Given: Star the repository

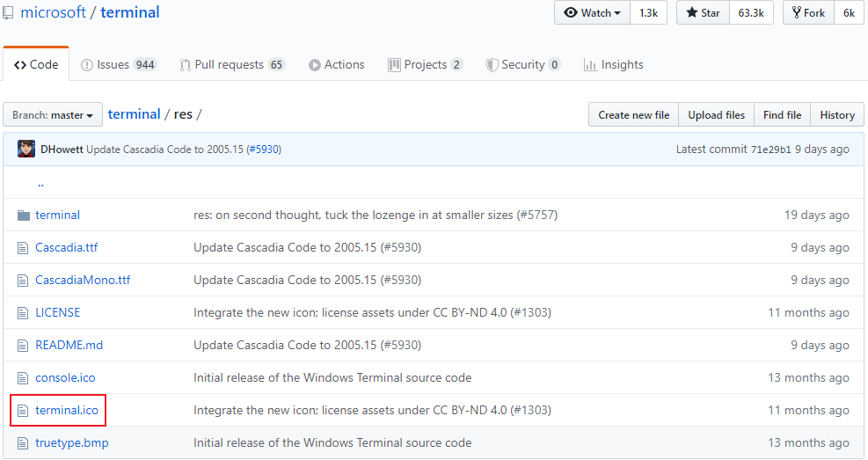Looking at the screenshot, I should pos(703,12).
